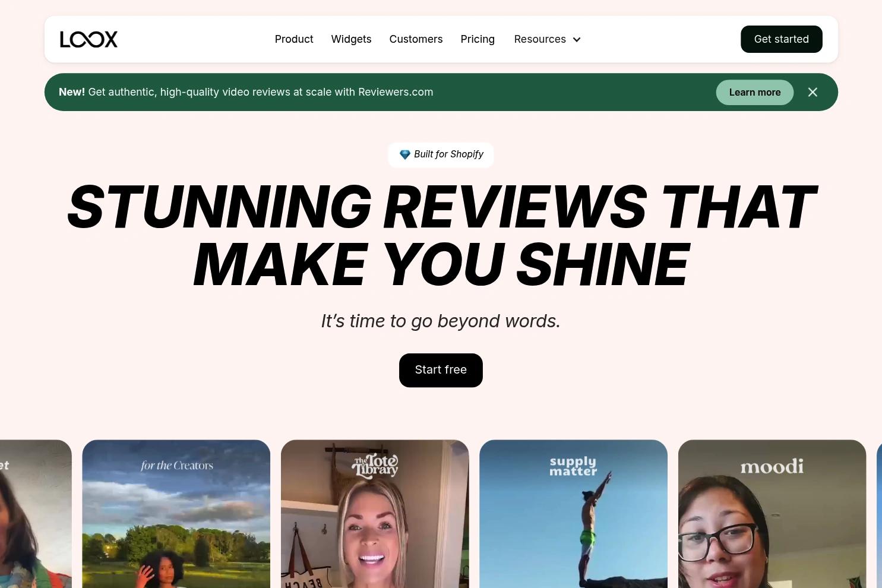Image resolution: width=882 pixels, height=588 pixels.
Task: Open the Customers nav link
Action: [x=416, y=39]
